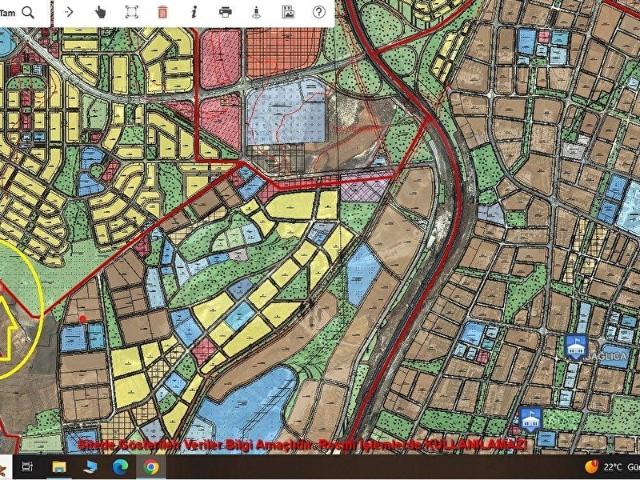The image size is (640, 480).
Task: Click the arrow navigation tool icon
Action: [69, 12]
